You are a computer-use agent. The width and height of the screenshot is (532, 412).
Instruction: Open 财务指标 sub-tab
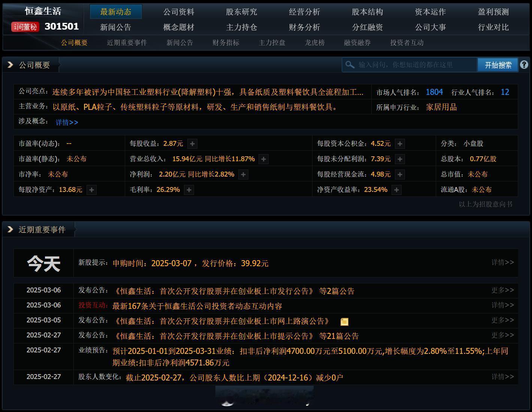(x=226, y=43)
